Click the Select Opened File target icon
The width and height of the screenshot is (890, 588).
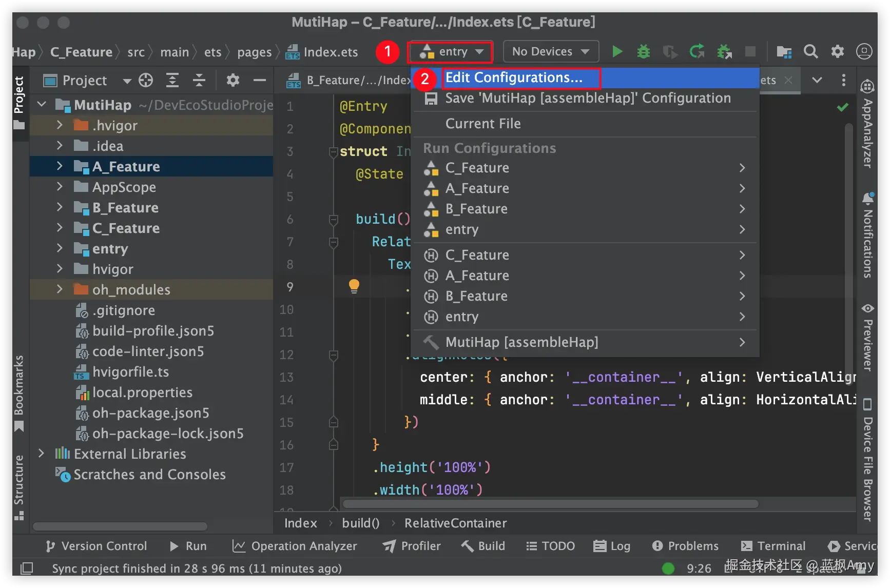(146, 80)
